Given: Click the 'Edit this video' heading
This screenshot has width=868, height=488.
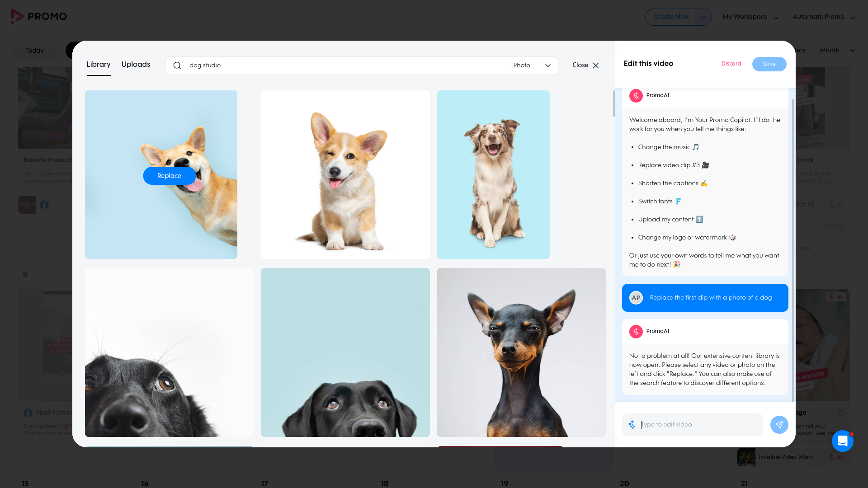Looking at the screenshot, I should 648,64.
